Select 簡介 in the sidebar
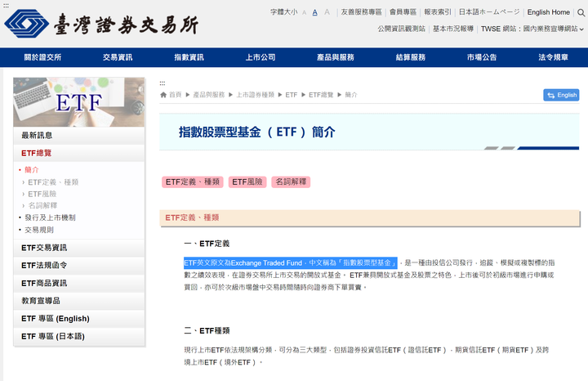588x381 pixels. (32, 170)
